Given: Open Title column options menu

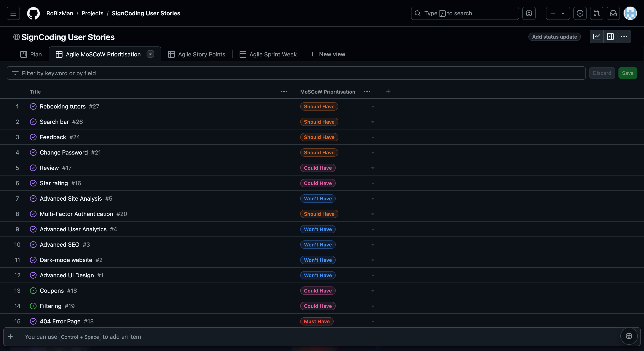Looking at the screenshot, I should (x=284, y=92).
